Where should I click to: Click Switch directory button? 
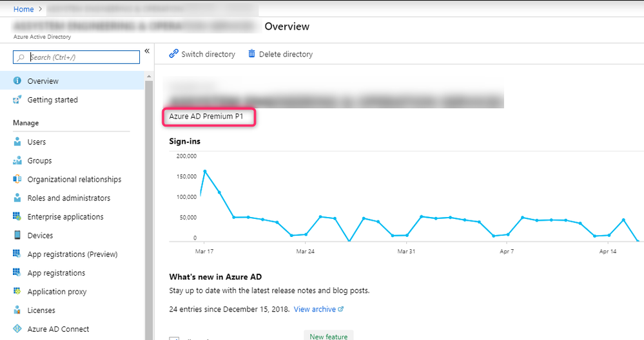[x=202, y=54]
